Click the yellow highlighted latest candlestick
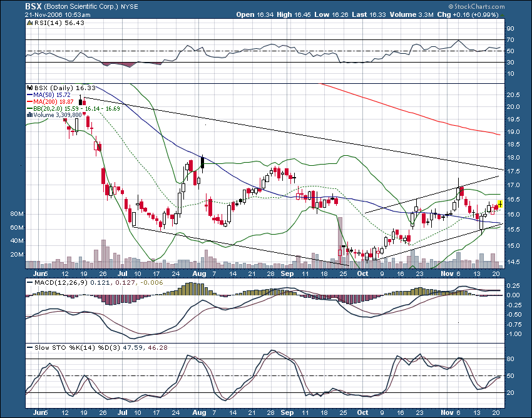The width and height of the screenshot is (532, 418). click(x=500, y=204)
